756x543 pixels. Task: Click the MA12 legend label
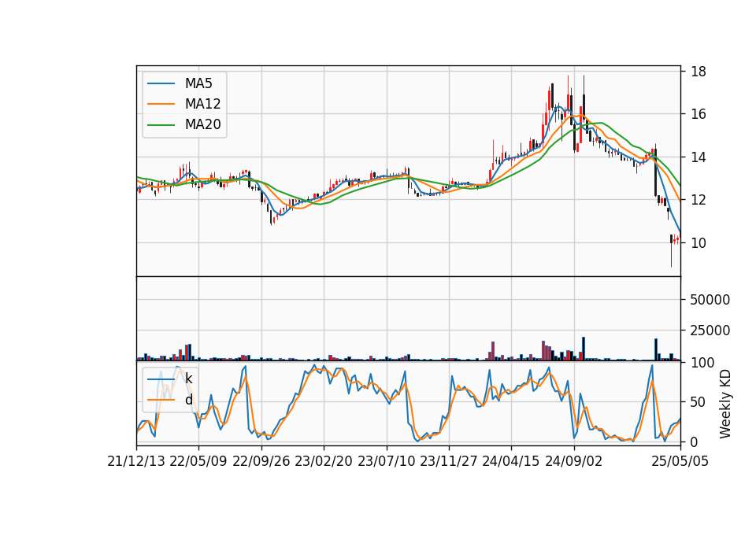click(x=202, y=104)
